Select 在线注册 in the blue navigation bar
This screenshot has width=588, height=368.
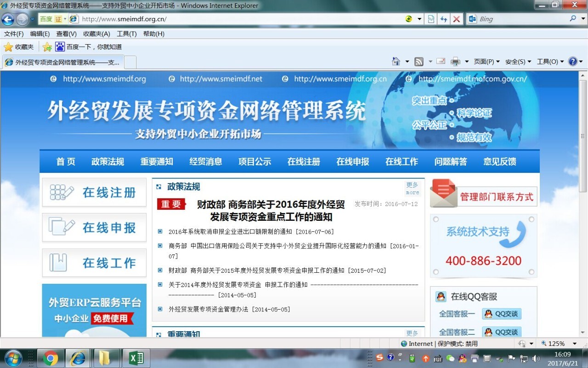click(304, 161)
